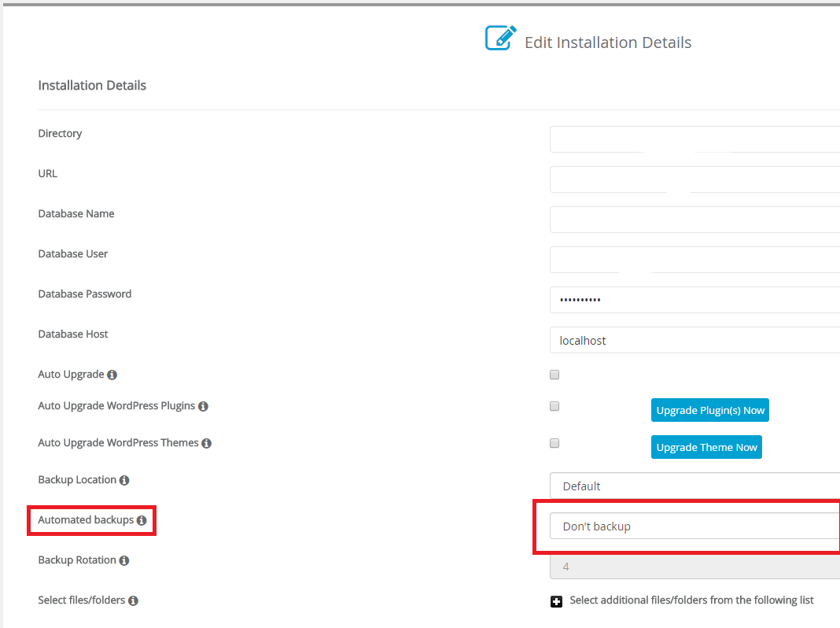The width and height of the screenshot is (840, 628).
Task: Check Auto Upgrade WordPress Plugins
Action: pyautogui.click(x=554, y=405)
